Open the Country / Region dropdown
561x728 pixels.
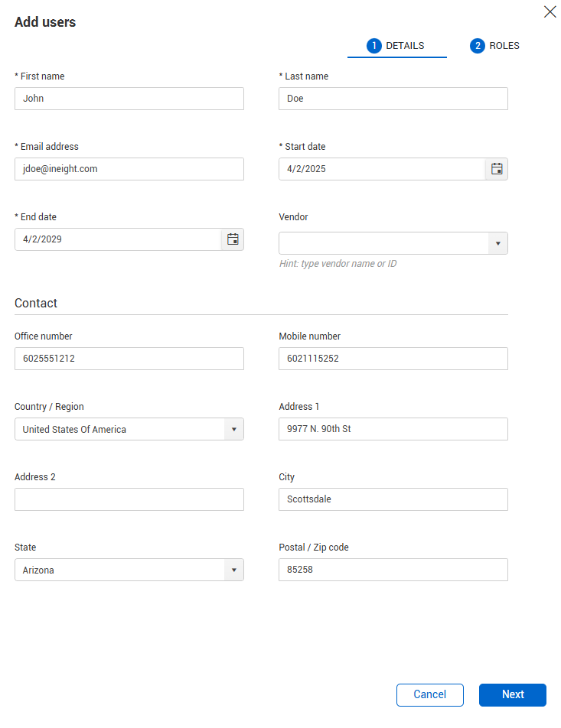(129, 430)
